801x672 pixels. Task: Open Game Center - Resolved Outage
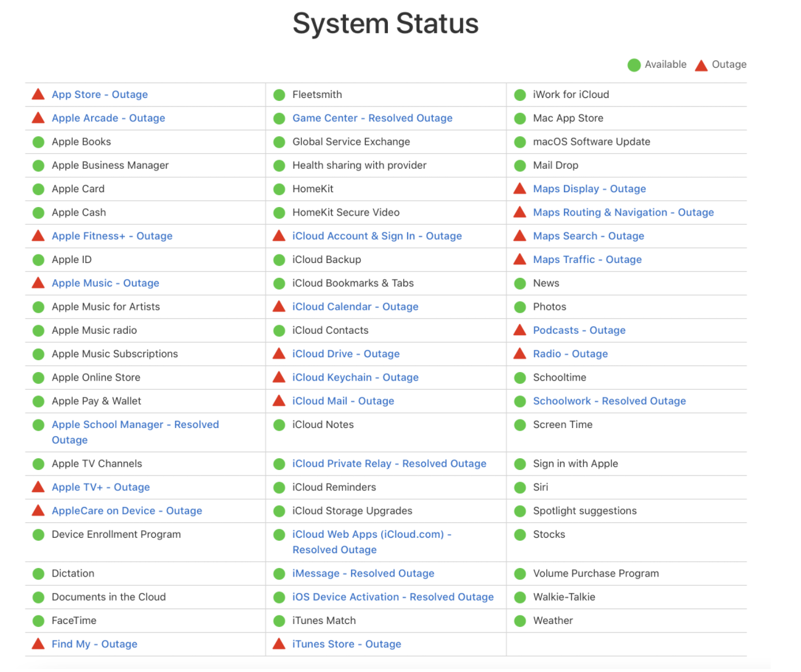pyautogui.click(x=372, y=118)
